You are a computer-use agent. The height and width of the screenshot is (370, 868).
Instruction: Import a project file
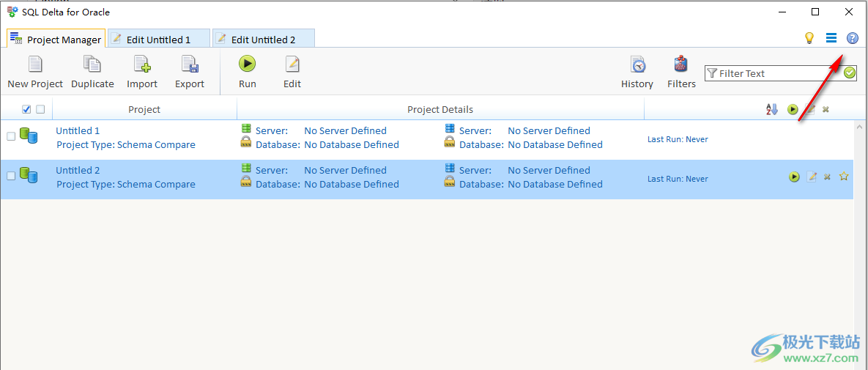click(x=142, y=72)
